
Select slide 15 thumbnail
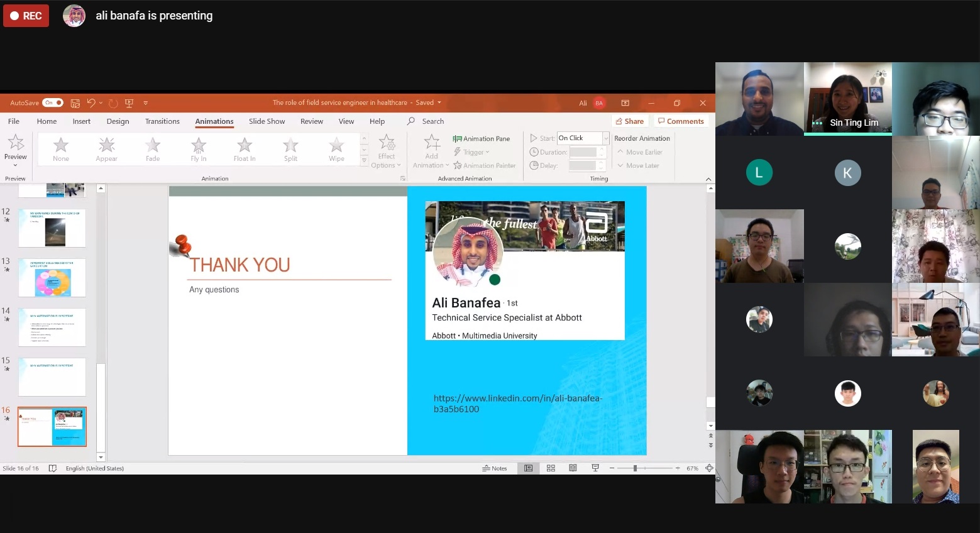pyautogui.click(x=52, y=377)
